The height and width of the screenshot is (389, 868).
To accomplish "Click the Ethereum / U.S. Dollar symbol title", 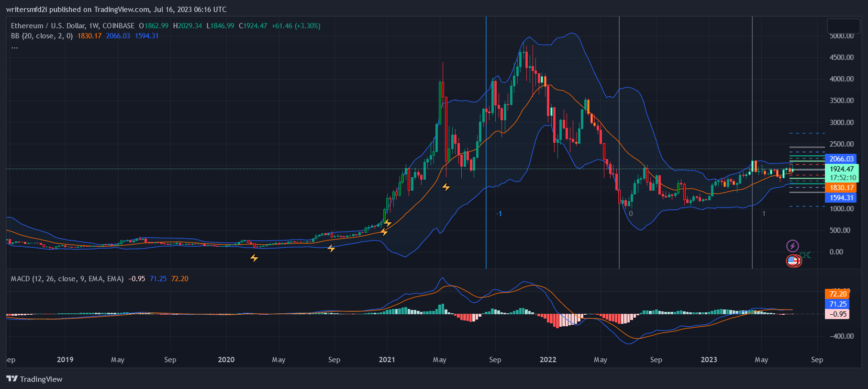I will 72,26.
